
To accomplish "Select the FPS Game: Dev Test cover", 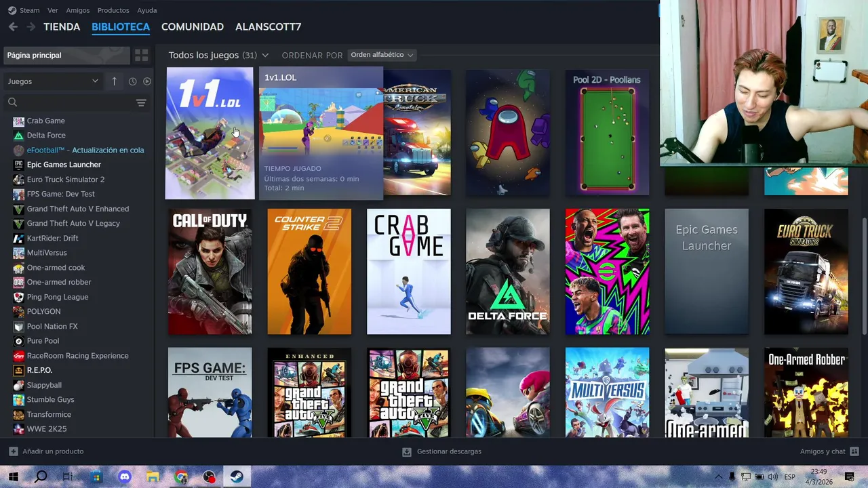I will point(210,392).
